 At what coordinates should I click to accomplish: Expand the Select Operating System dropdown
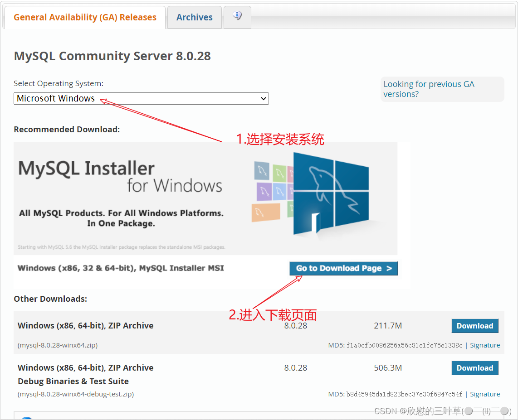pos(141,98)
